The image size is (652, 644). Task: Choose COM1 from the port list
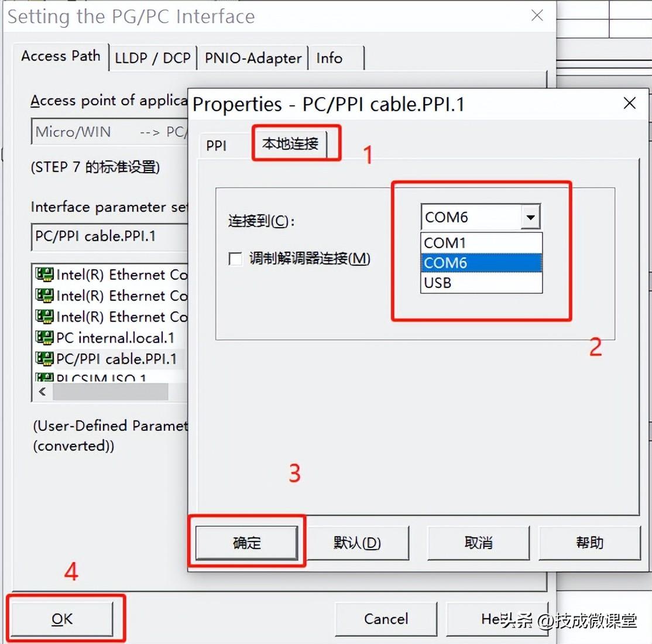(481, 242)
